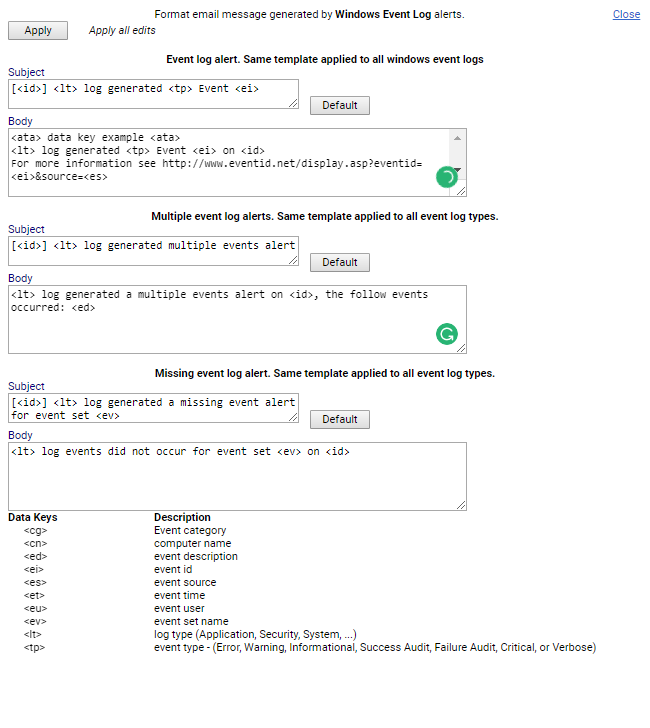Close the email format dialog via Close link
Screen dimensions: 650x728
pyautogui.click(x=626, y=14)
